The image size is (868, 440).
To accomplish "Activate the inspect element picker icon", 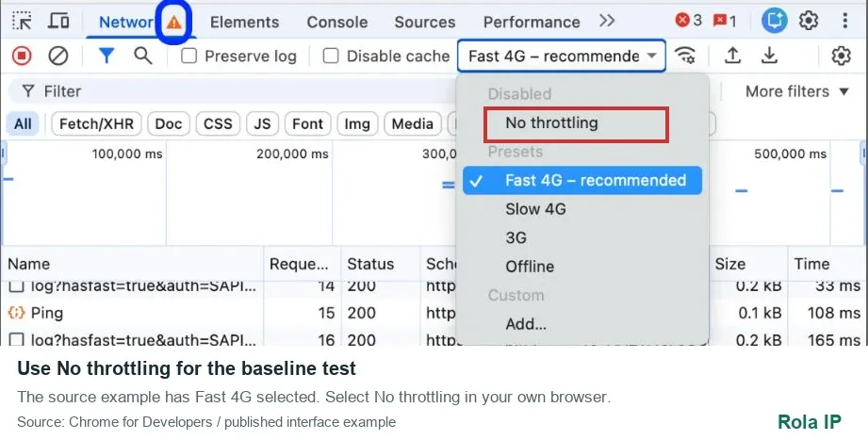I will (x=22, y=22).
